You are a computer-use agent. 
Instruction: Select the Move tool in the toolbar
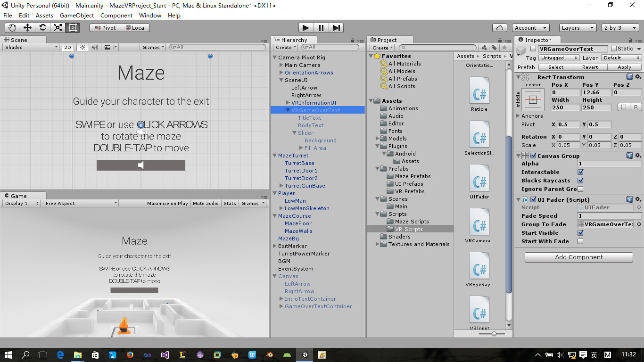[27, 28]
